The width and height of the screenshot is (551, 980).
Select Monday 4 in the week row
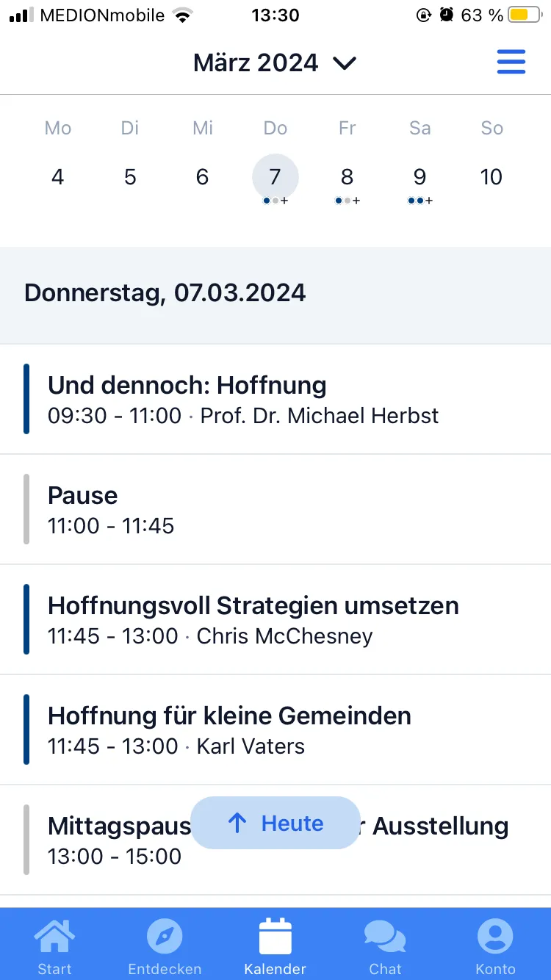pos(58,177)
